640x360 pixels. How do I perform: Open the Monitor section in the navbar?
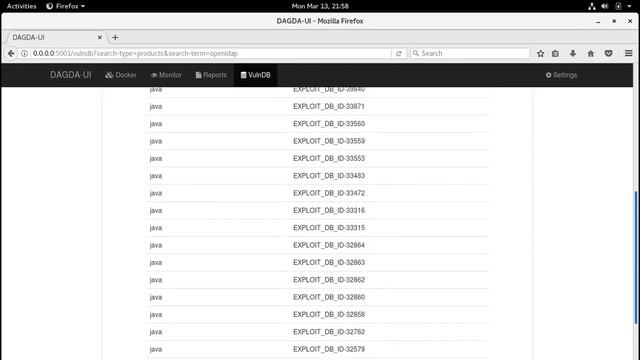[x=166, y=75]
